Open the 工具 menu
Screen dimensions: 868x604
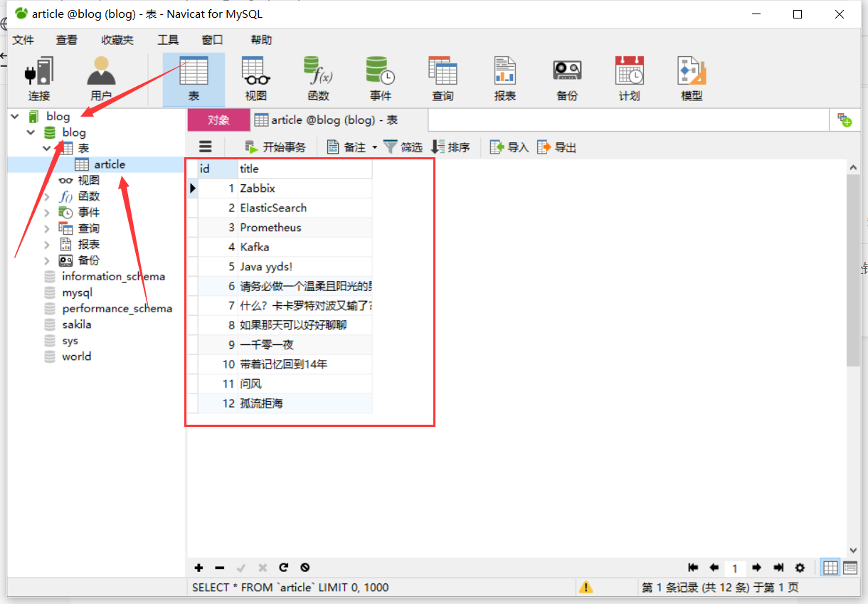[168, 40]
